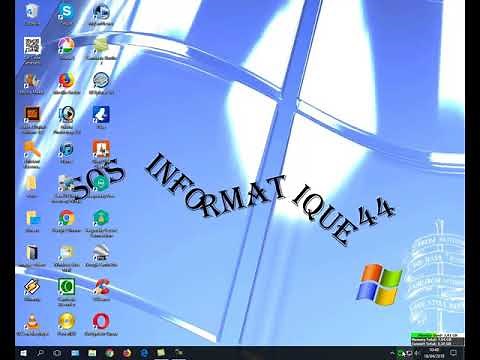Open the teal circle desktop shortcut
This screenshot has width=480, height=360.
pos(101,183)
